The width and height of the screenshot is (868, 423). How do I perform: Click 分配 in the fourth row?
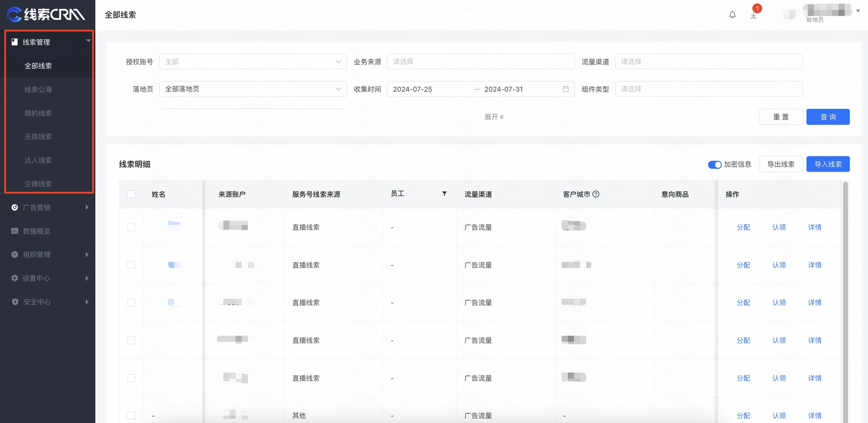[743, 340]
